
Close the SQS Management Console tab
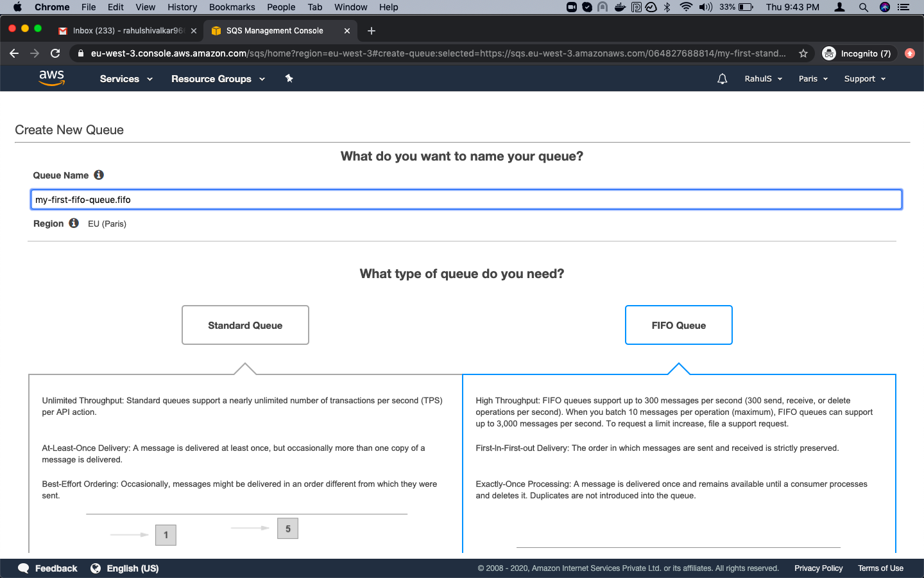point(347,31)
